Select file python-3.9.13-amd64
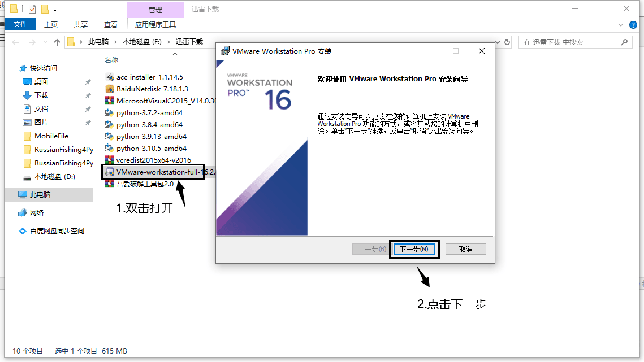This screenshot has height=362, width=644. click(x=151, y=137)
